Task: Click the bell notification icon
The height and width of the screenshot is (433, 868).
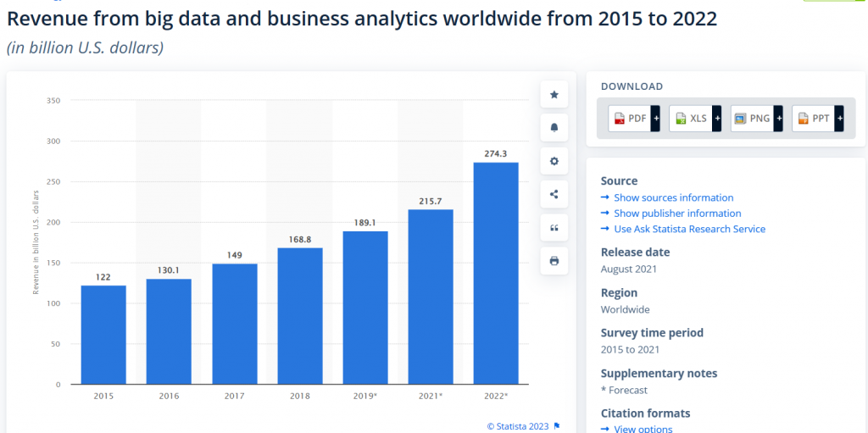Action: 554,128
